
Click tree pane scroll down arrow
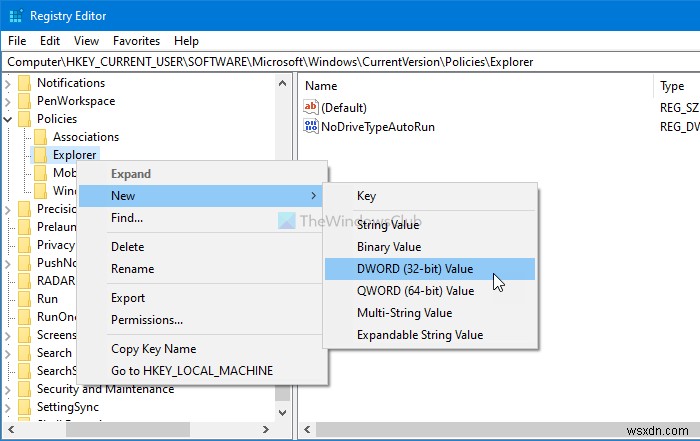282,413
